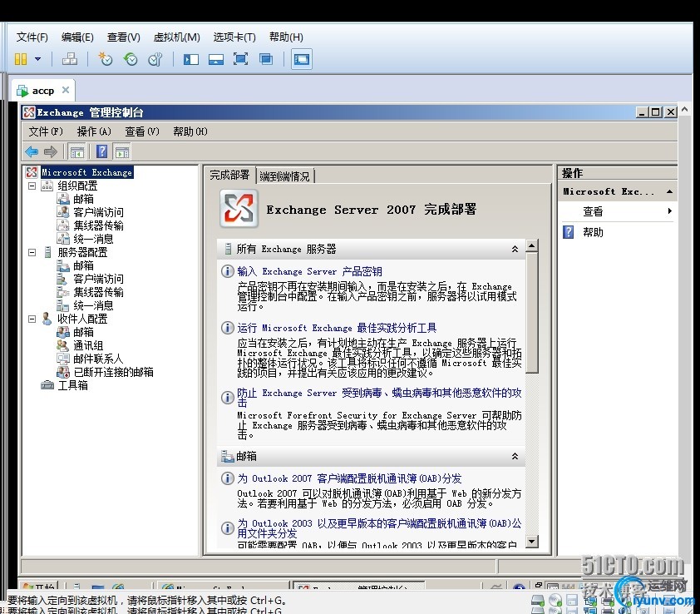Open Exchange console 操作(A) menu
This screenshot has height=614, width=700.
click(94, 131)
